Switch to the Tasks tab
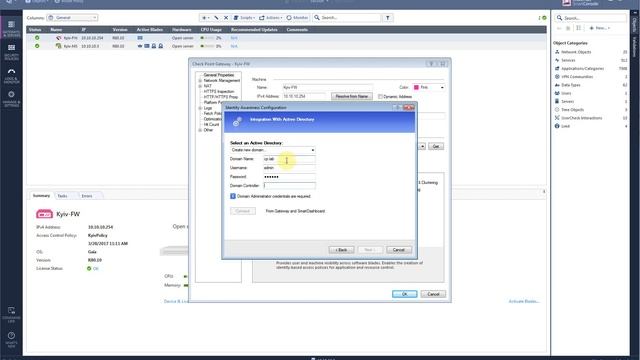The width and height of the screenshot is (640, 360). (x=62, y=196)
